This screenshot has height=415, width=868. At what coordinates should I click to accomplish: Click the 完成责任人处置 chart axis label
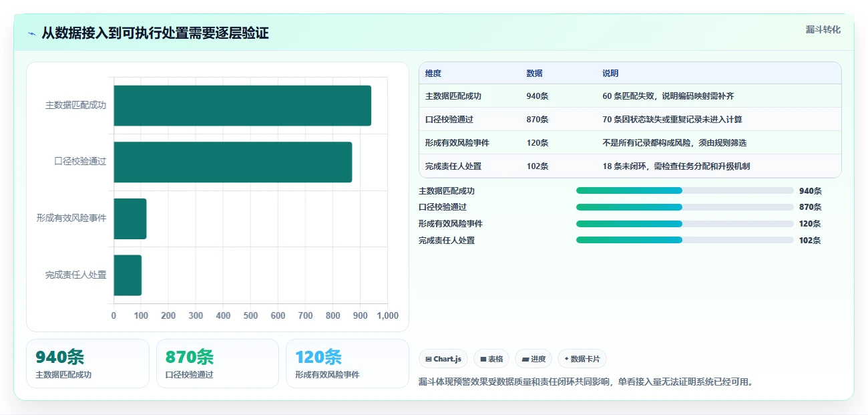pyautogui.click(x=75, y=275)
